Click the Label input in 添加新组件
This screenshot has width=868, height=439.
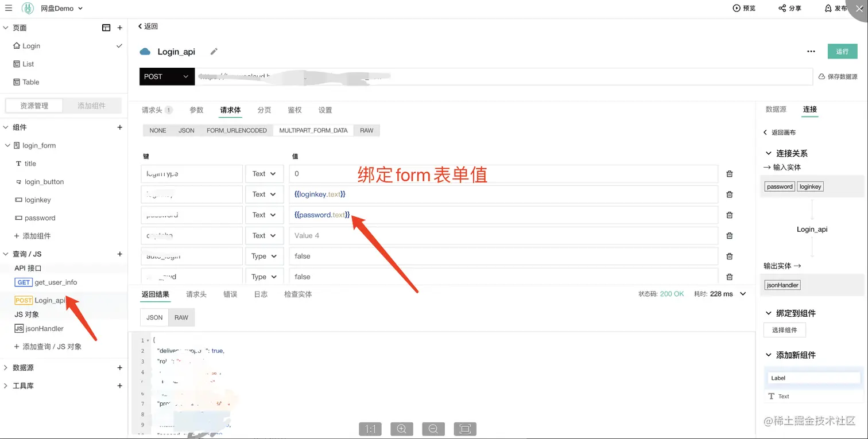(x=813, y=378)
